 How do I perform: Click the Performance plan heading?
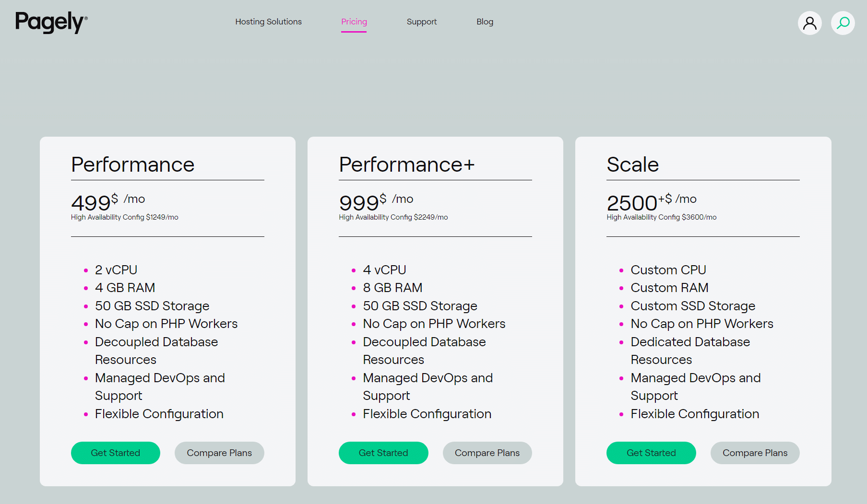point(133,164)
